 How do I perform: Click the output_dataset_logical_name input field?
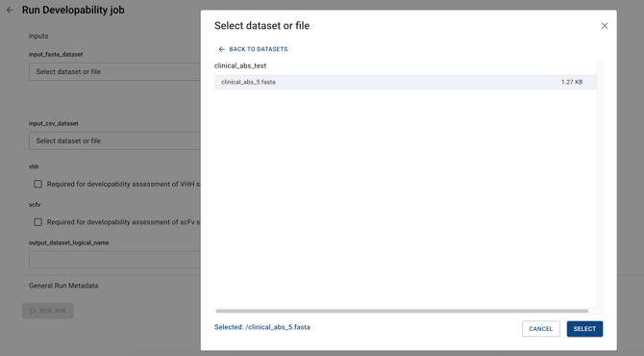114,260
